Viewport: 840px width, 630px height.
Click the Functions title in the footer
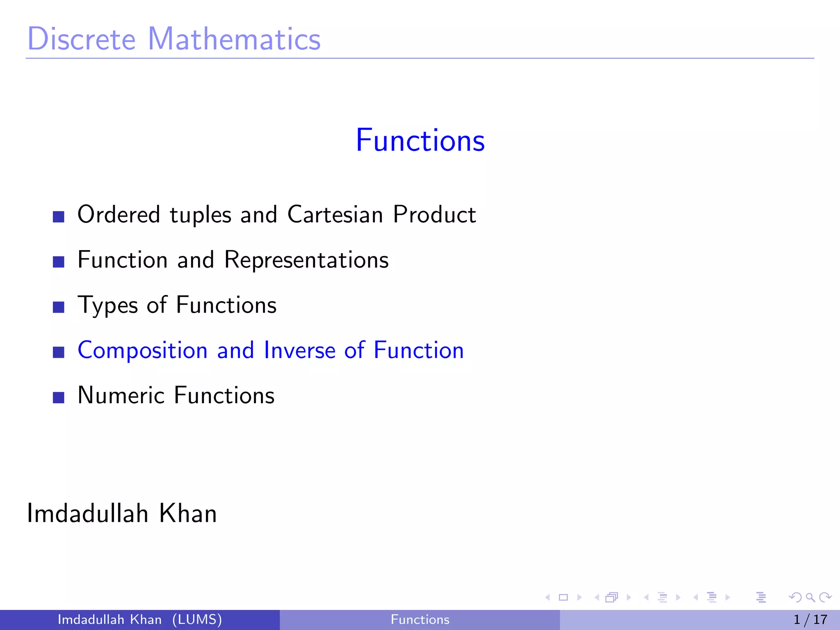pos(420,619)
